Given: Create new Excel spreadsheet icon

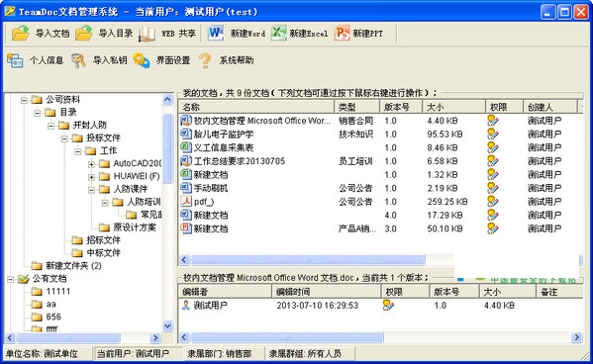Looking at the screenshot, I should [x=279, y=33].
